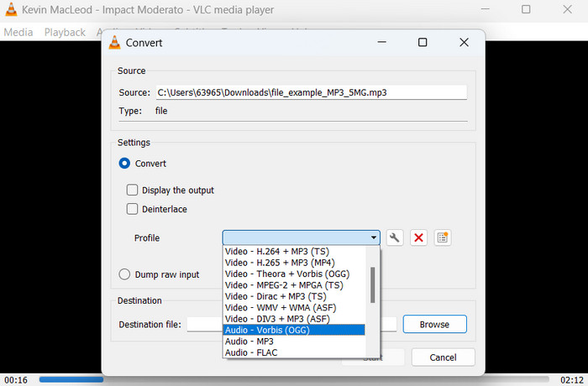Maximize the VLC main window
Viewport: 588px width, 386px height.
click(x=526, y=9)
